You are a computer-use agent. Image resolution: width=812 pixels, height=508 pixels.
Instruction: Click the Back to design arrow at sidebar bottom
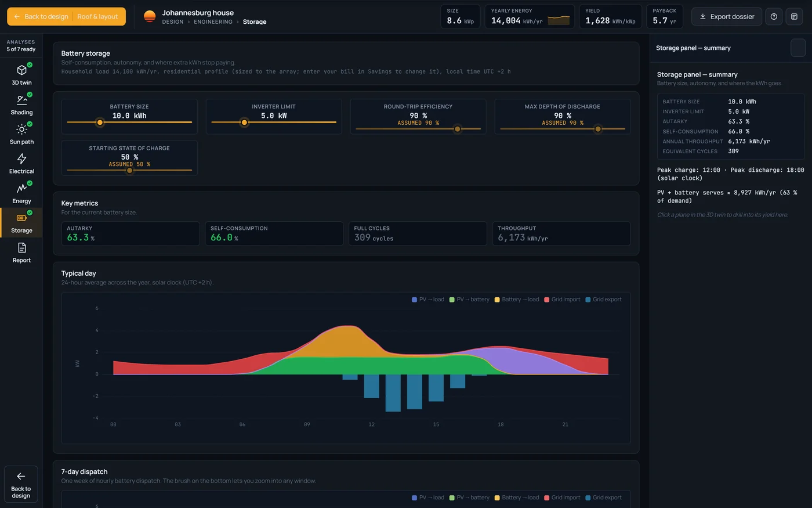[x=21, y=484]
